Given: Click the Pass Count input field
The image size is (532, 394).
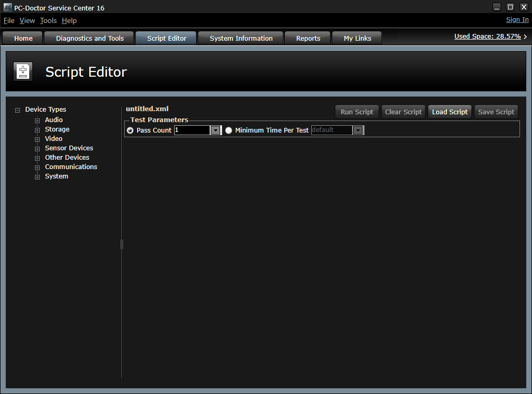Looking at the screenshot, I should coord(192,130).
